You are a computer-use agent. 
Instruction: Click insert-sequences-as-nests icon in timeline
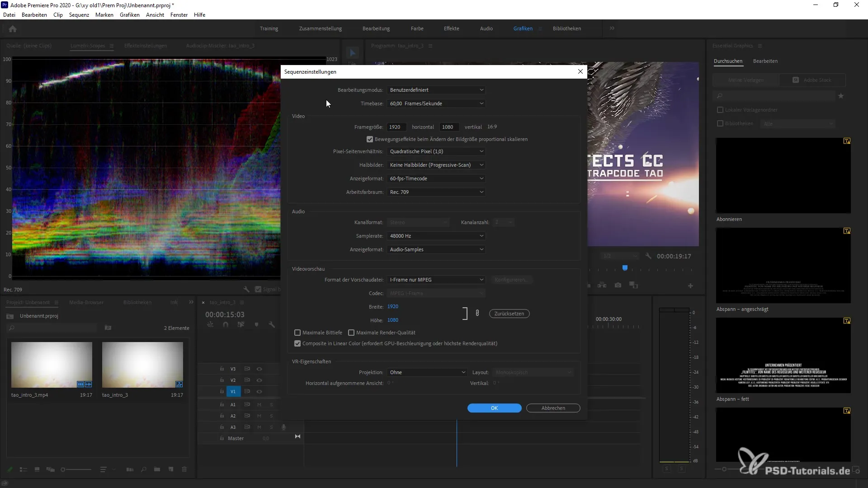tap(210, 324)
